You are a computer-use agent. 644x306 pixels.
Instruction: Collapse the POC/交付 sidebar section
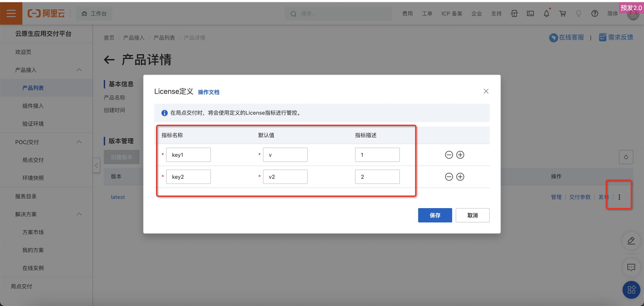click(x=79, y=142)
